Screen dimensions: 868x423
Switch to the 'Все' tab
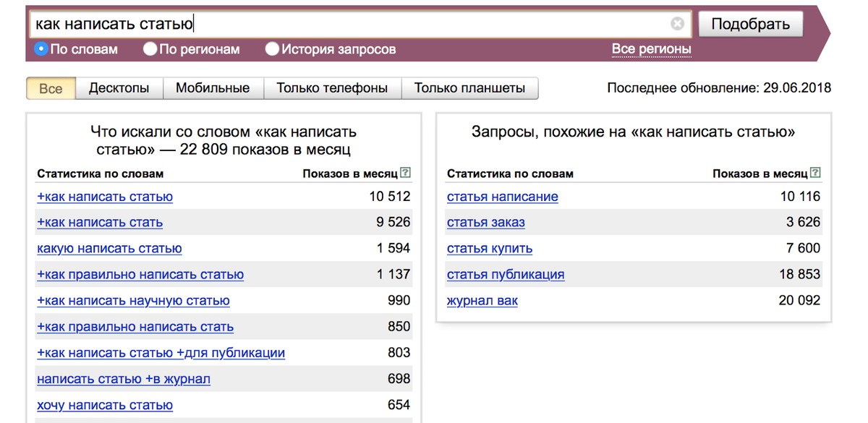coord(51,88)
